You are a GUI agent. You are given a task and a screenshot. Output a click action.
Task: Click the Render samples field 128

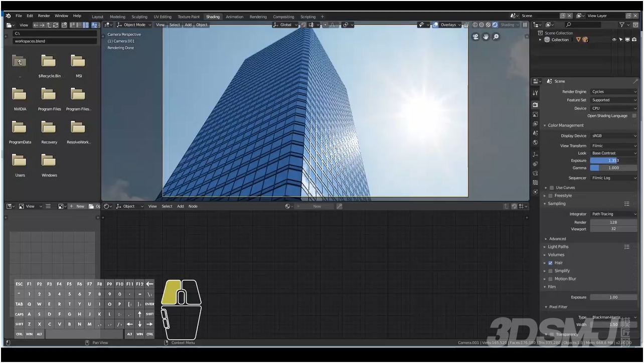613,222
